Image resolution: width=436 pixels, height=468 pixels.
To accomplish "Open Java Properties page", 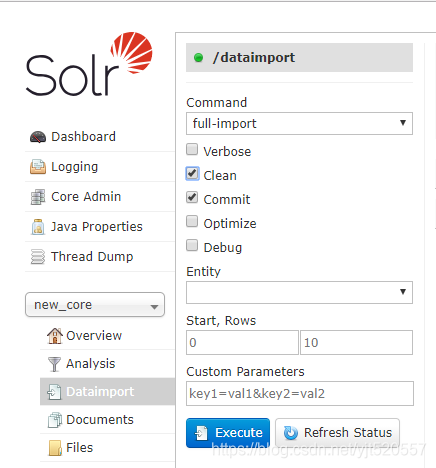I will click(100, 227).
